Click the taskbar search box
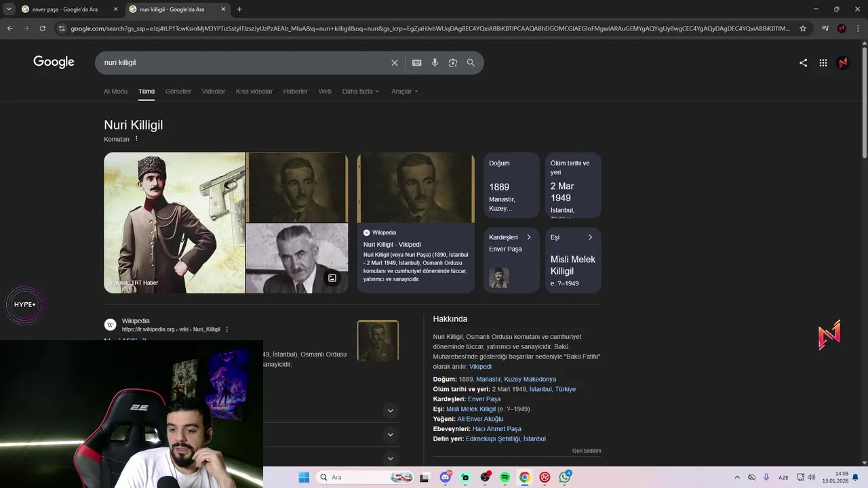This screenshot has height=488, width=868. pyautogui.click(x=365, y=477)
